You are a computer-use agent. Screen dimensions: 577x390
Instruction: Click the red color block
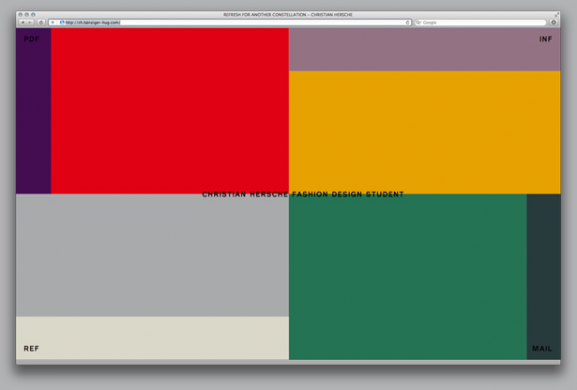[x=170, y=111]
